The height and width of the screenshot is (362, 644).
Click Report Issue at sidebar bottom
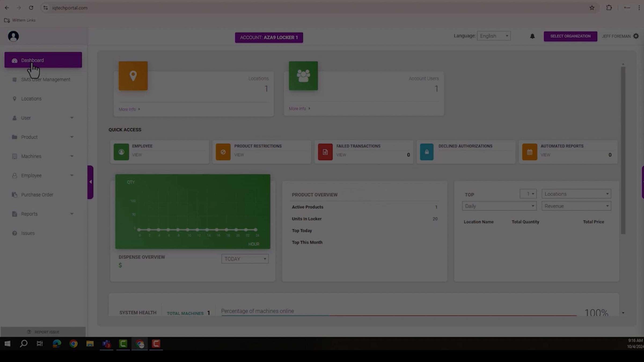(x=43, y=332)
